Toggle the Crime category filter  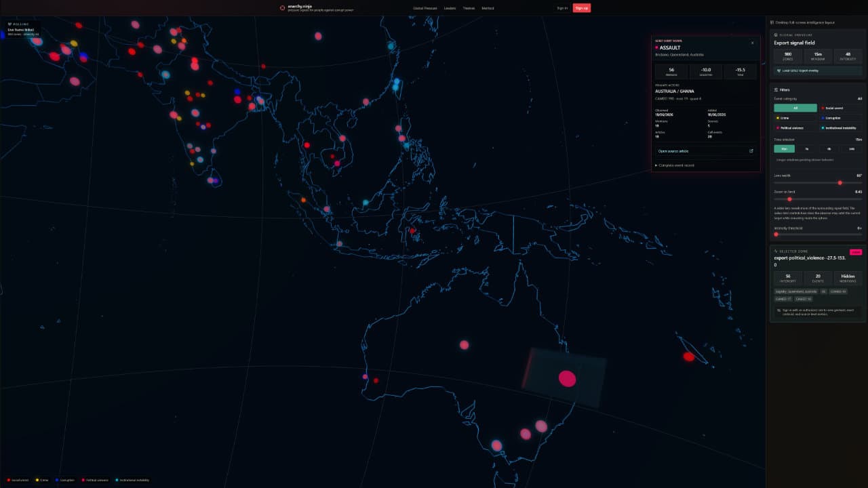click(x=795, y=118)
